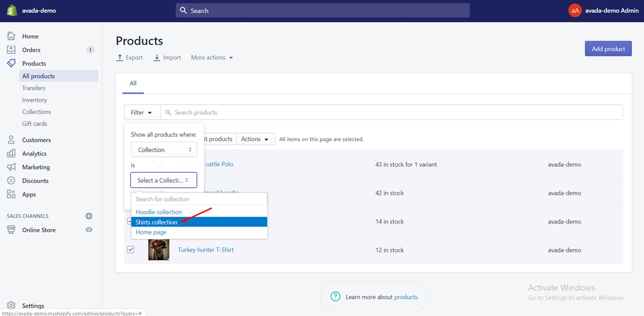Click the avada-demo store name in header
This screenshot has height=316, width=644.
click(39, 10)
